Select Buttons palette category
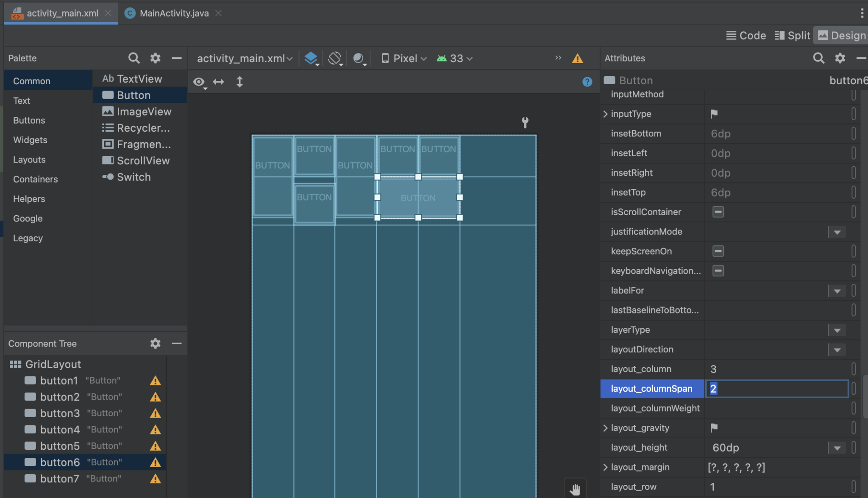Viewport: 868px width, 498px height. 29,120
